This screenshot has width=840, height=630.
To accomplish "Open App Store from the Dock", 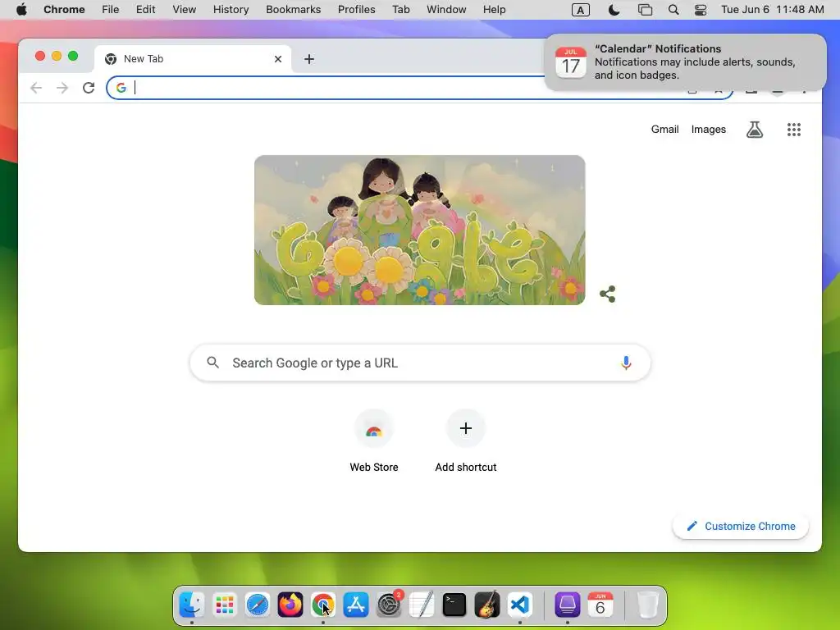I will coord(356,605).
